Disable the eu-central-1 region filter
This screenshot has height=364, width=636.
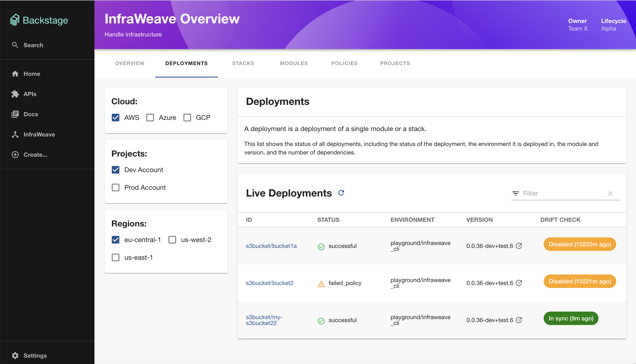[115, 240]
